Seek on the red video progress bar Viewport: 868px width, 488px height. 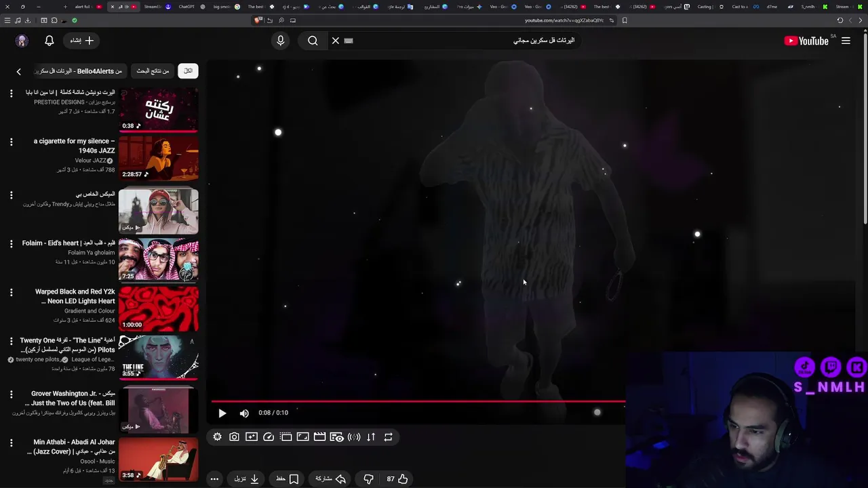(x=418, y=401)
